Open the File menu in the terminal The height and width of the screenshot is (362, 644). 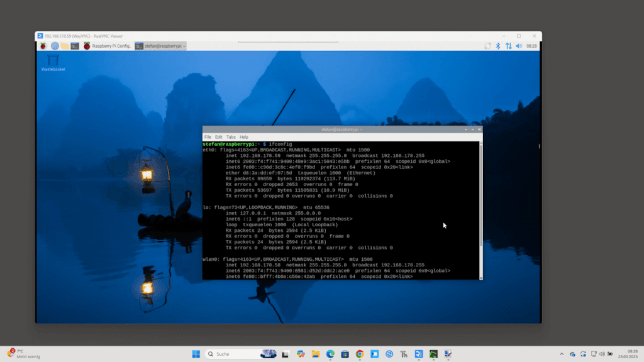[x=208, y=137]
